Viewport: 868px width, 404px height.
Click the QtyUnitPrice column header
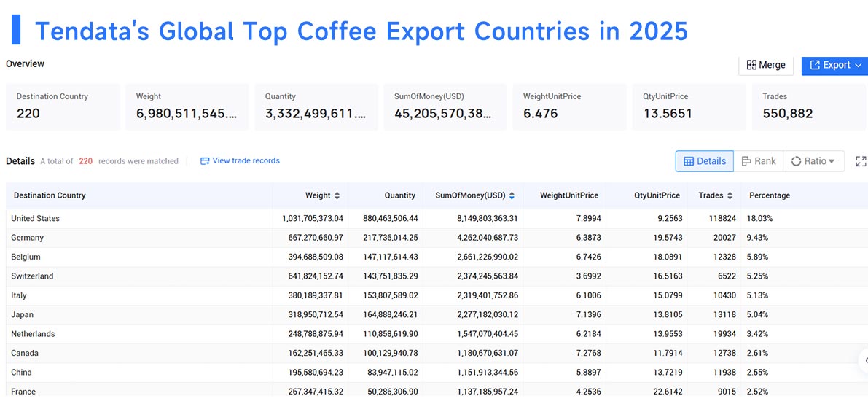click(x=657, y=195)
